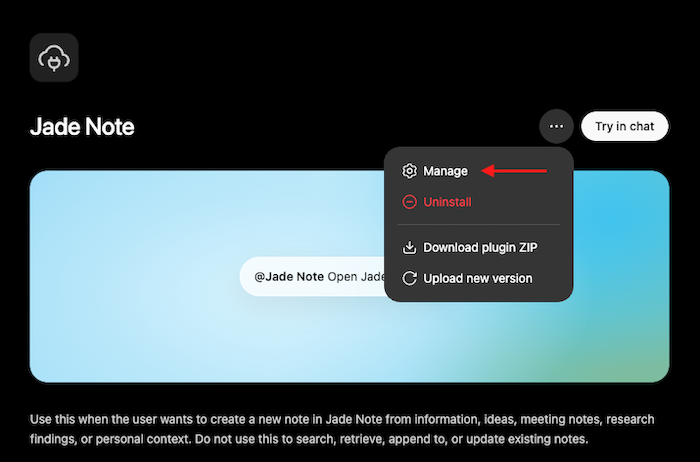Viewport: 700px width, 462px height.
Task: Choose Uninstall in the dropdown menu
Action: pos(479,202)
